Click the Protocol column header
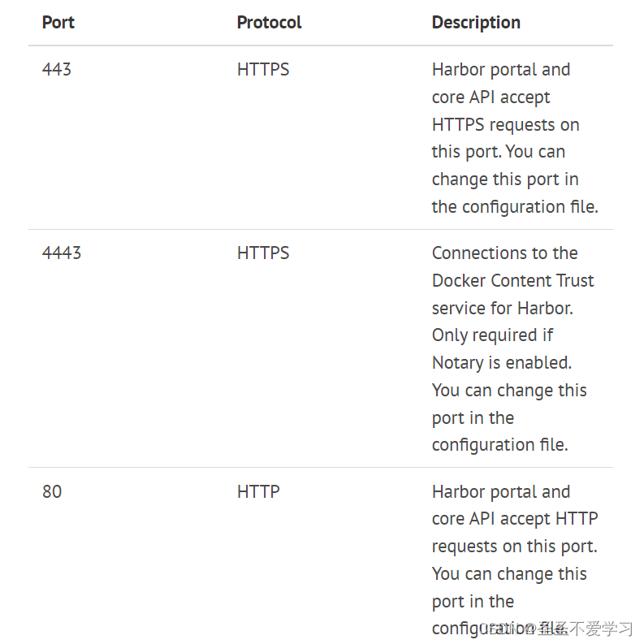644x644 pixels. (269, 22)
